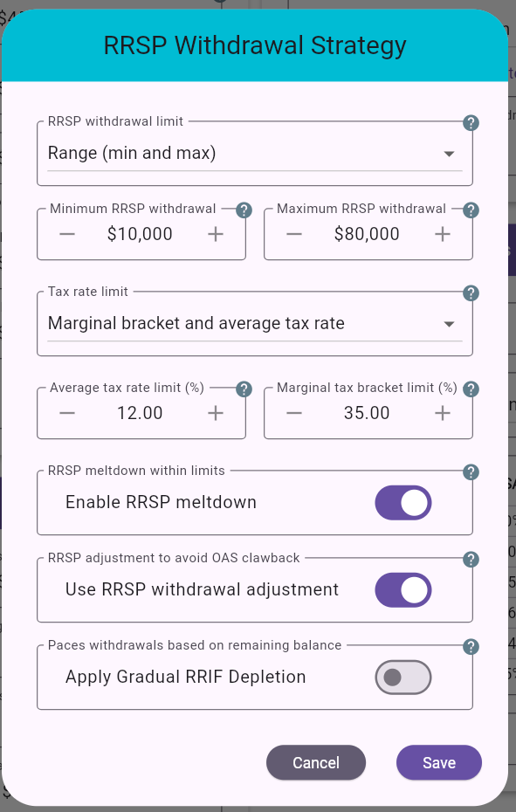Save the RRSP withdrawal strategy
The width and height of the screenshot is (516, 812).
pos(438,762)
